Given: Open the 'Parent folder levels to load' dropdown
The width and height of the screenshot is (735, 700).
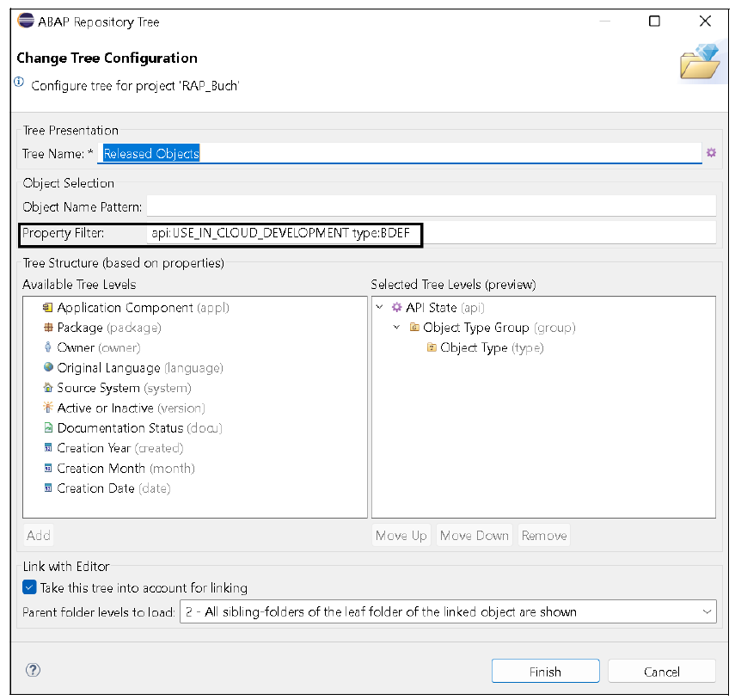Looking at the screenshot, I should [x=710, y=611].
